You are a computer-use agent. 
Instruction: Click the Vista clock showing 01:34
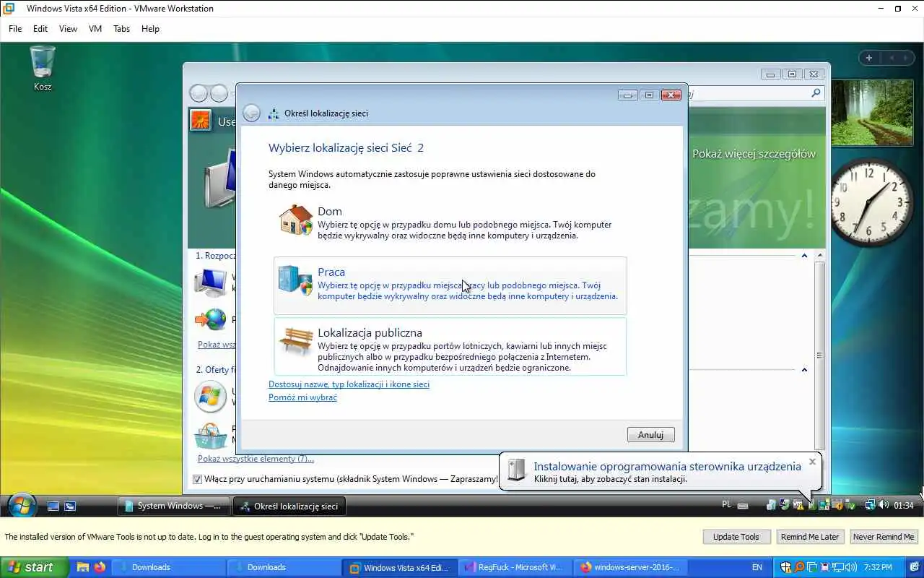pyautogui.click(x=904, y=506)
